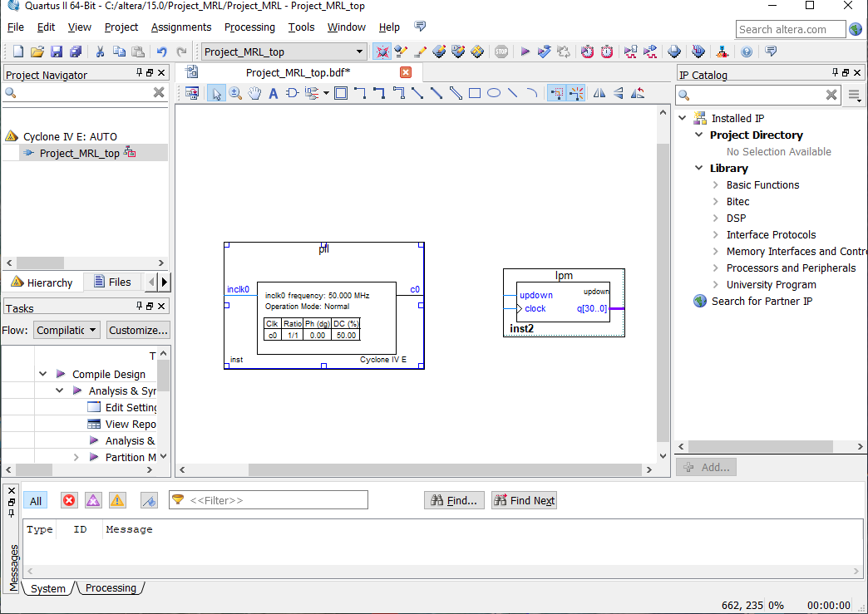
Task: Open the Programmer tool icon
Action: 698,52
